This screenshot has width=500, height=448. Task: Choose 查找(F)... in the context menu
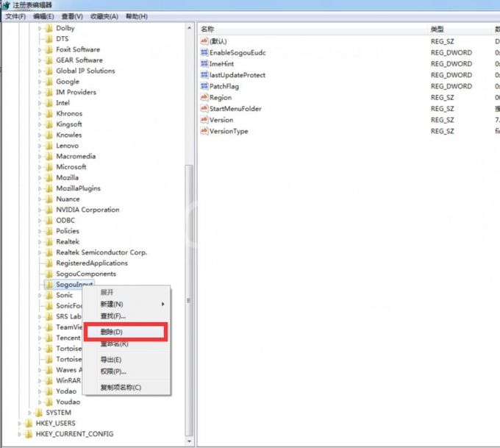coord(126,316)
